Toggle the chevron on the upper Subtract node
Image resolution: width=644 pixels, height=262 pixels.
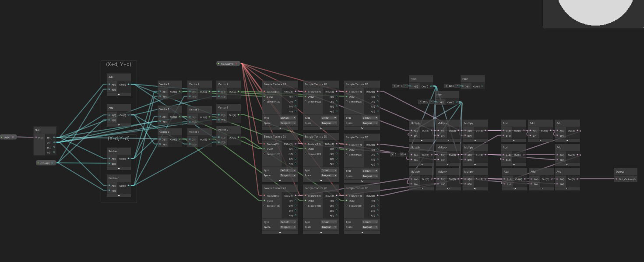coord(119,168)
